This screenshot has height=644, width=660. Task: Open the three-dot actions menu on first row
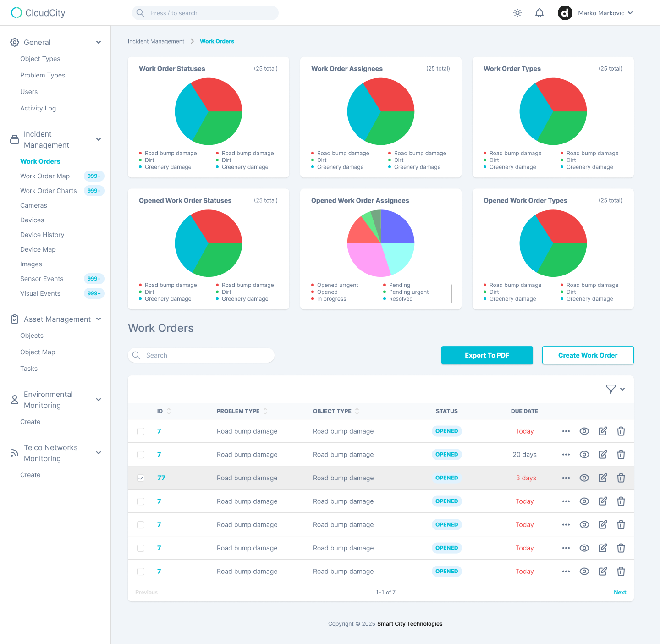(566, 431)
